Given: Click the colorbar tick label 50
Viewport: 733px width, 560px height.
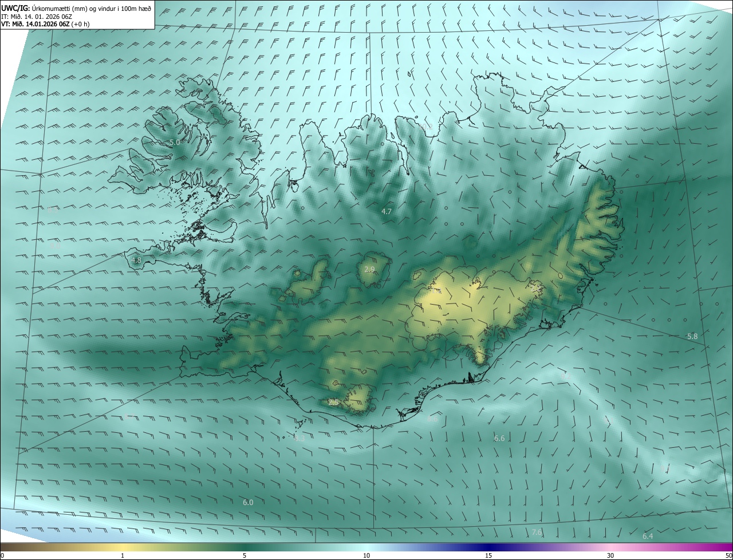Looking at the screenshot, I should (x=728, y=555).
